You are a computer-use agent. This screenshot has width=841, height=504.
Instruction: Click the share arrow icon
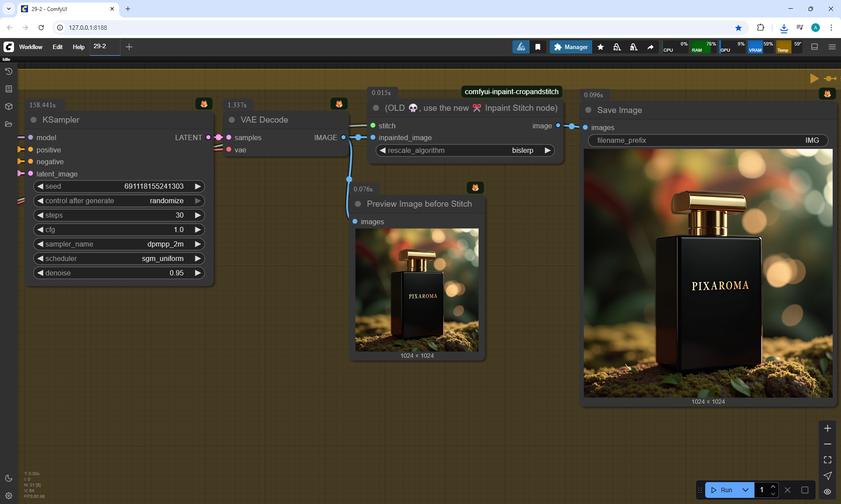pos(650,47)
